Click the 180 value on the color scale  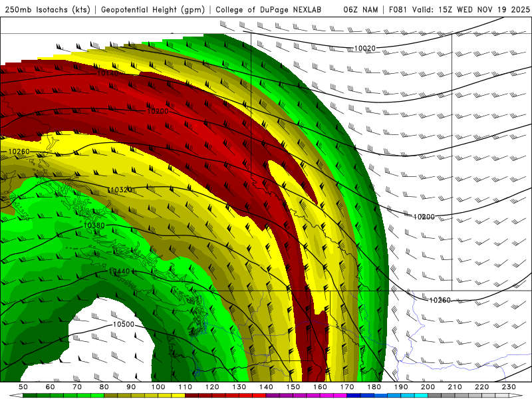pos(374,387)
